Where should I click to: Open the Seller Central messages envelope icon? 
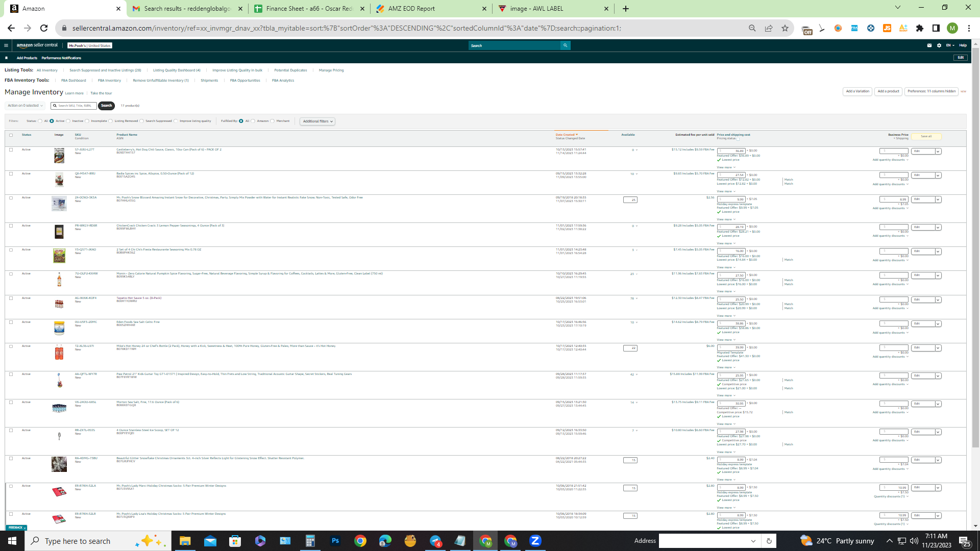click(x=929, y=45)
